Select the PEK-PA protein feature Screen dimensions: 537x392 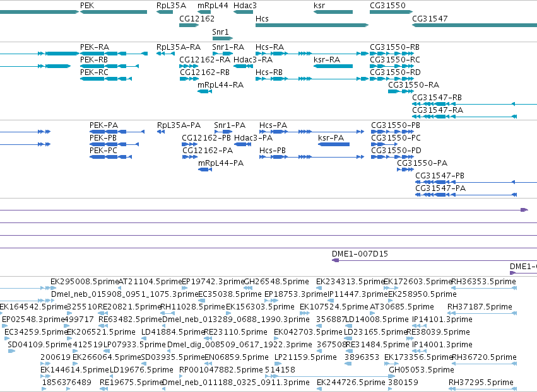click(117, 132)
